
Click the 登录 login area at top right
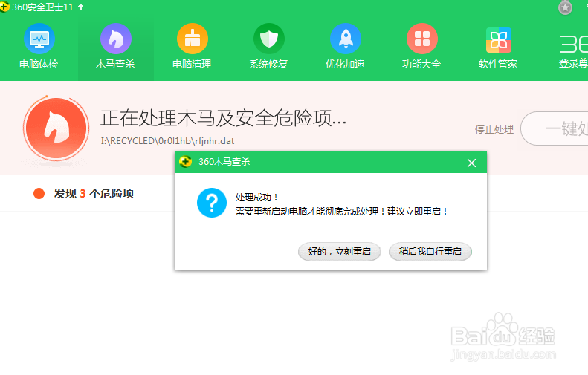pos(573,53)
